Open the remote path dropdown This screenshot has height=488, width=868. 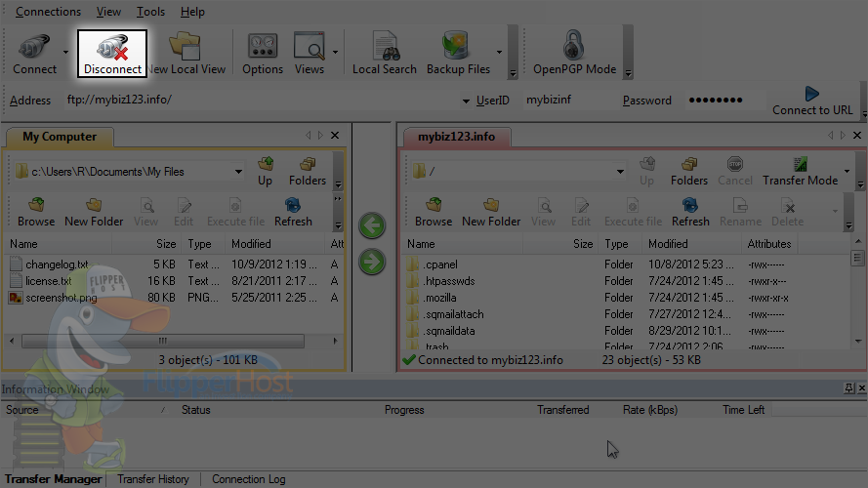[x=621, y=172]
